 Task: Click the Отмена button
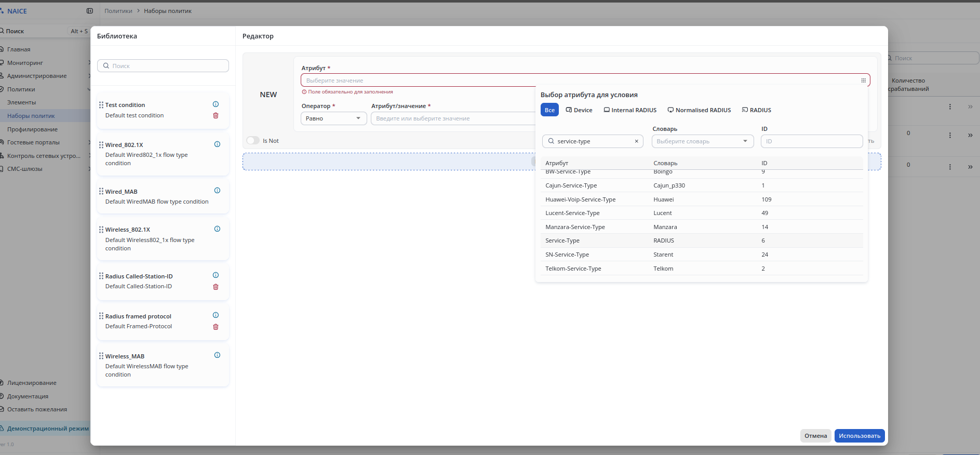click(x=815, y=436)
